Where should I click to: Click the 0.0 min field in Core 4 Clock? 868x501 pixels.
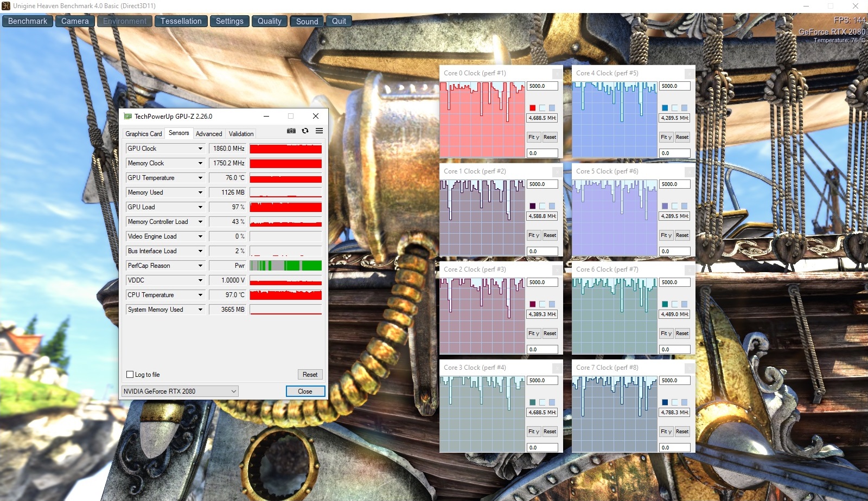[x=675, y=153]
